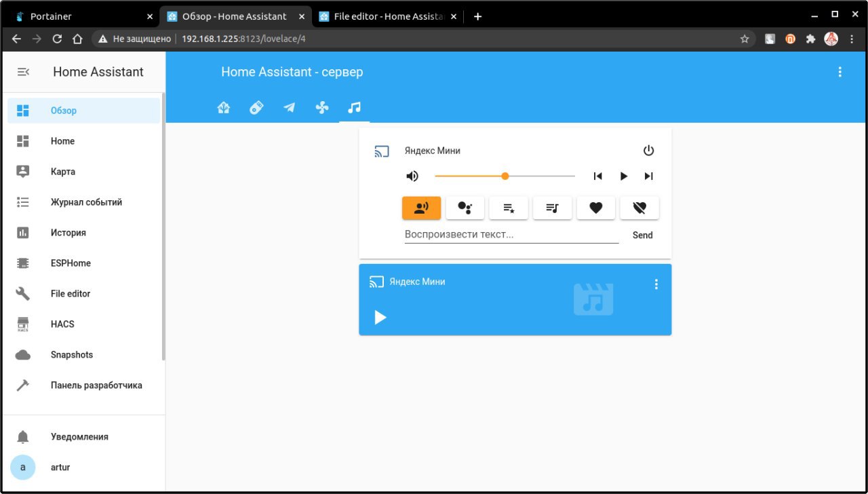Screen dimensions: 868x494
Task: Click the orange M extension icon
Action: pos(790,39)
